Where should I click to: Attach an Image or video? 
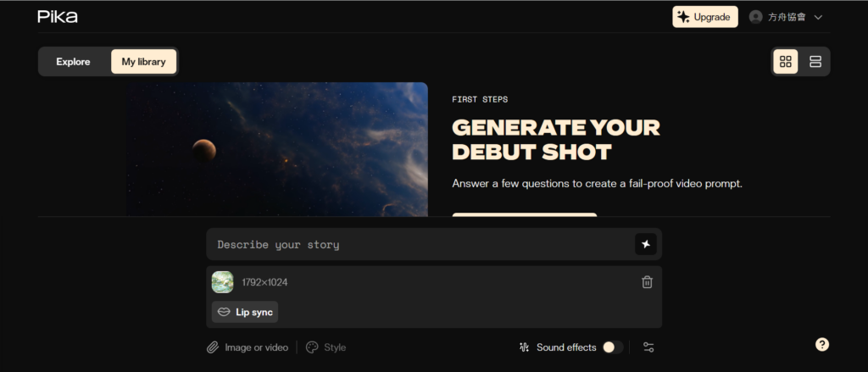tap(248, 347)
